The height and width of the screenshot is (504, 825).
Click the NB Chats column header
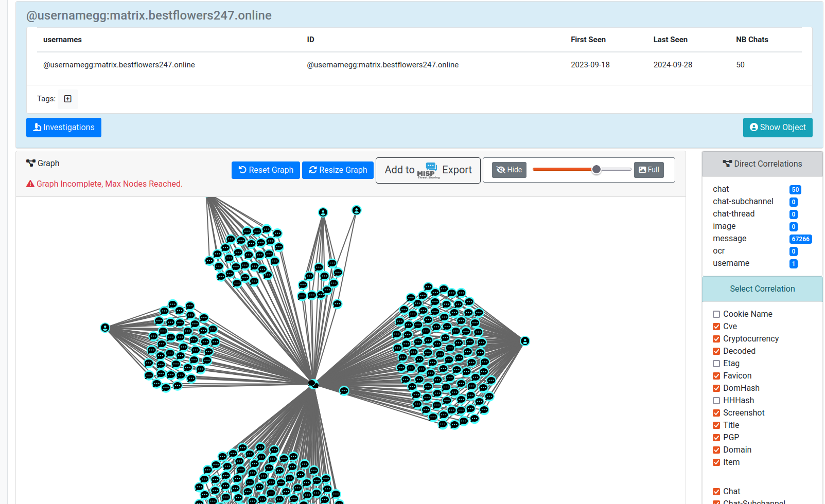point(752,40)
